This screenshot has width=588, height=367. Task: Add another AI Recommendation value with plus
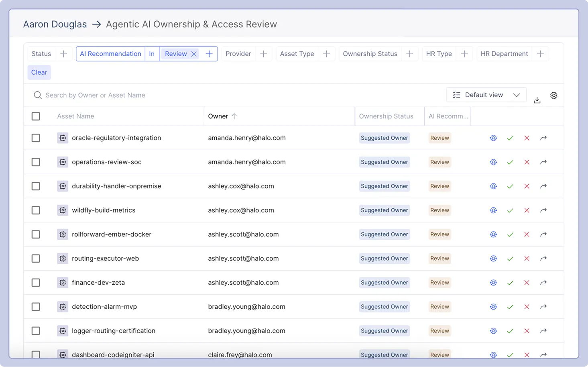(209, 54)
